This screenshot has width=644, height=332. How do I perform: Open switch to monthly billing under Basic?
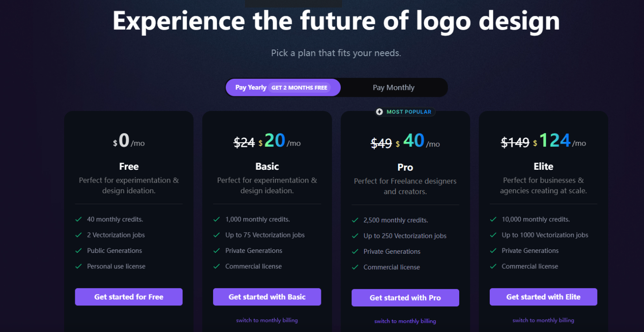click(267, 320)
